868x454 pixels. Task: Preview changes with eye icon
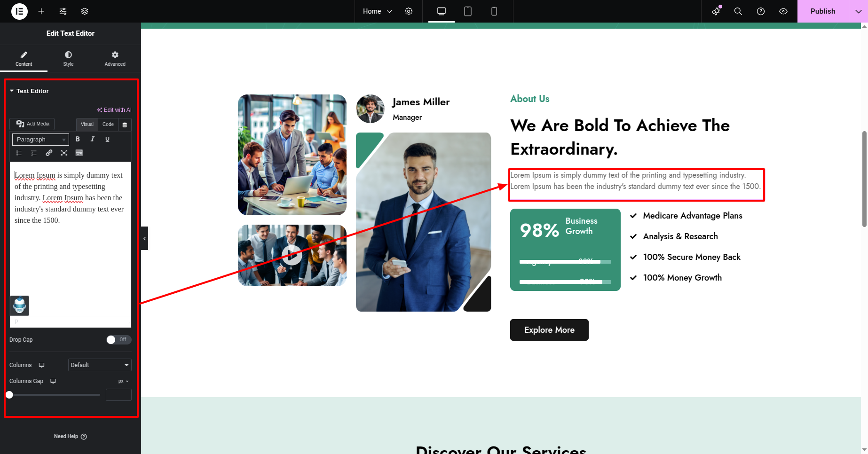[x=783, y=11]
